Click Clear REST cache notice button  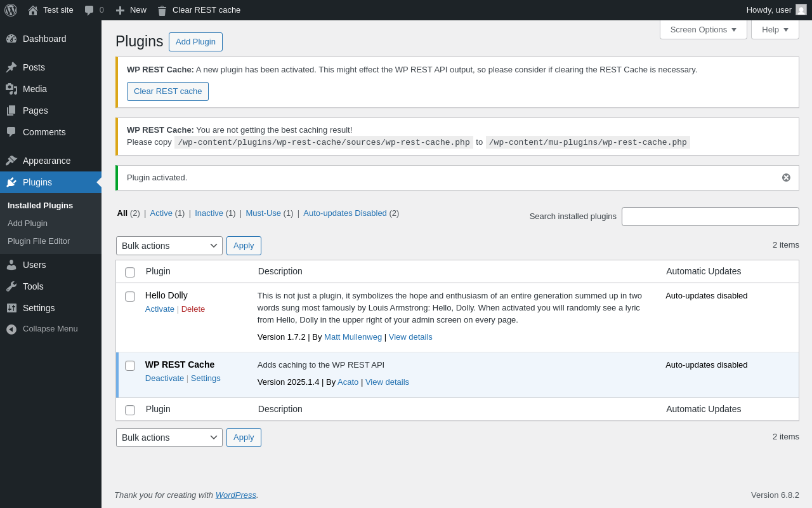tap(167, 91)
